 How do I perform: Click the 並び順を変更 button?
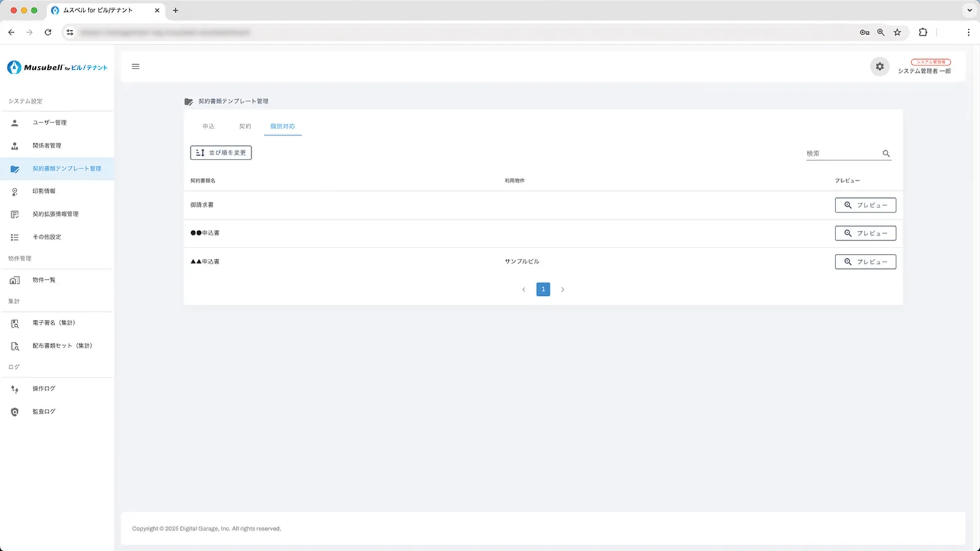tap(221, 153)
